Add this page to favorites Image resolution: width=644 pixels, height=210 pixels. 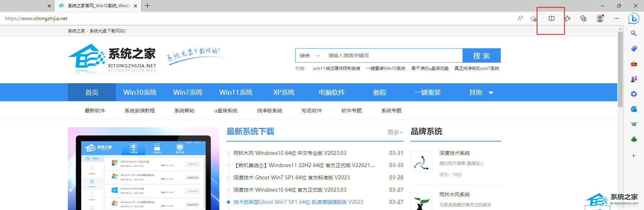click(x=533, y=18)
